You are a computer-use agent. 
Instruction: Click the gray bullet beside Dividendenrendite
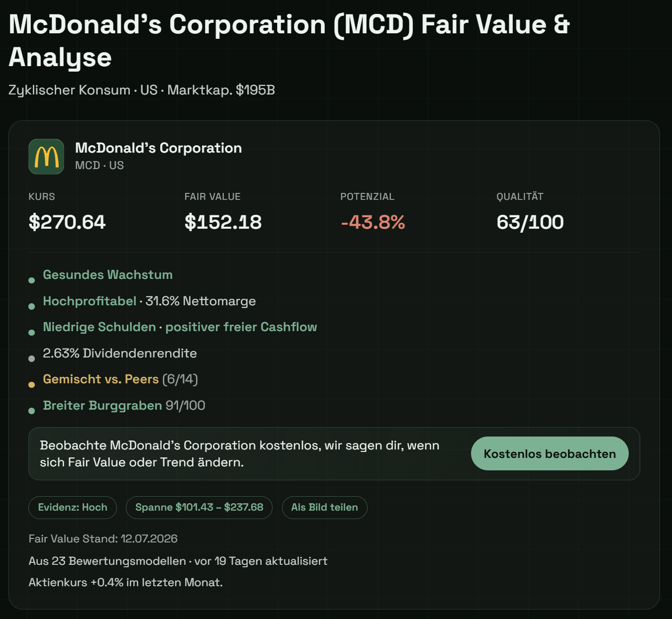point(32,358)
